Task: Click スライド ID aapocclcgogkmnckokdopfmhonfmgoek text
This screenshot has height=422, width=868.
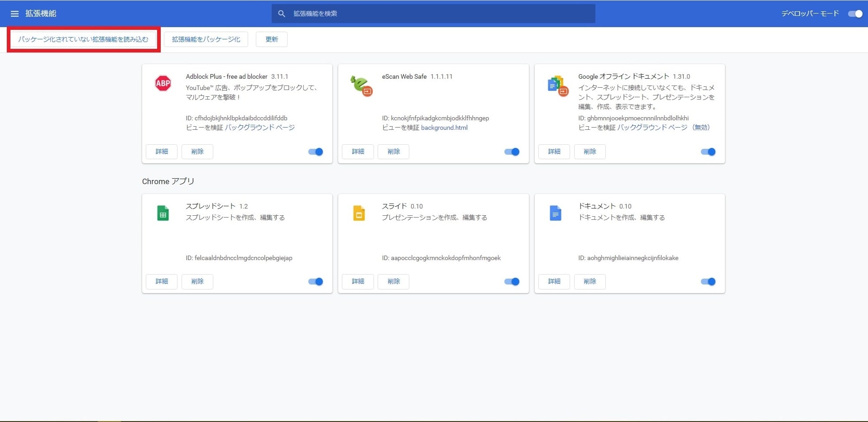Action: click(x=441, y=258)
